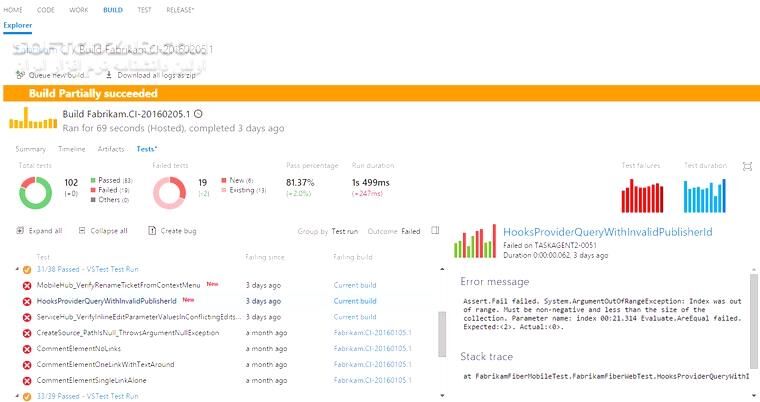
Task: Click the Queue new build icon
Action: pyautogui.click(x=21, y=75)
